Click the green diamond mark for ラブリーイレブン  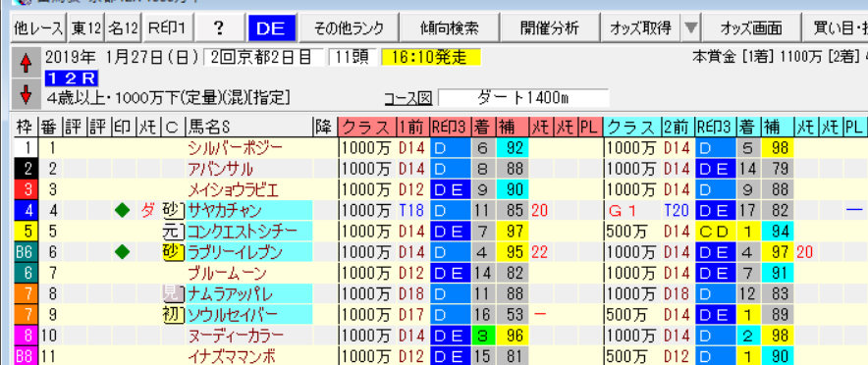point(123,252)
